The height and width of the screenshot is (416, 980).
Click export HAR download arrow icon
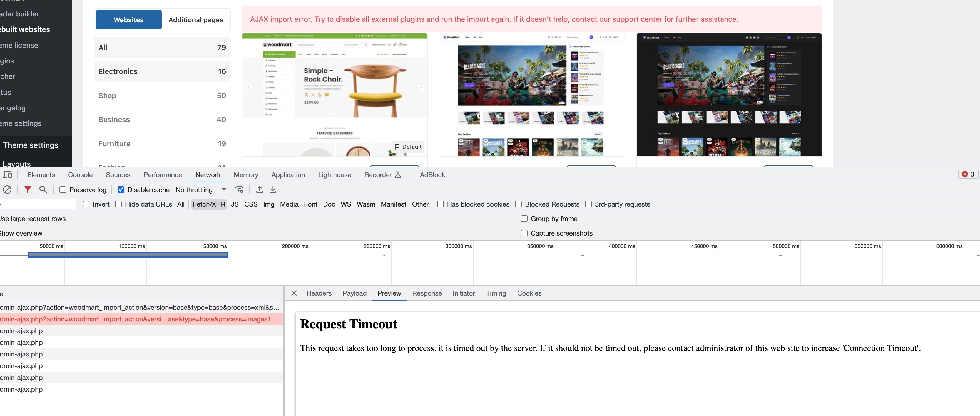tap(273, 190)
